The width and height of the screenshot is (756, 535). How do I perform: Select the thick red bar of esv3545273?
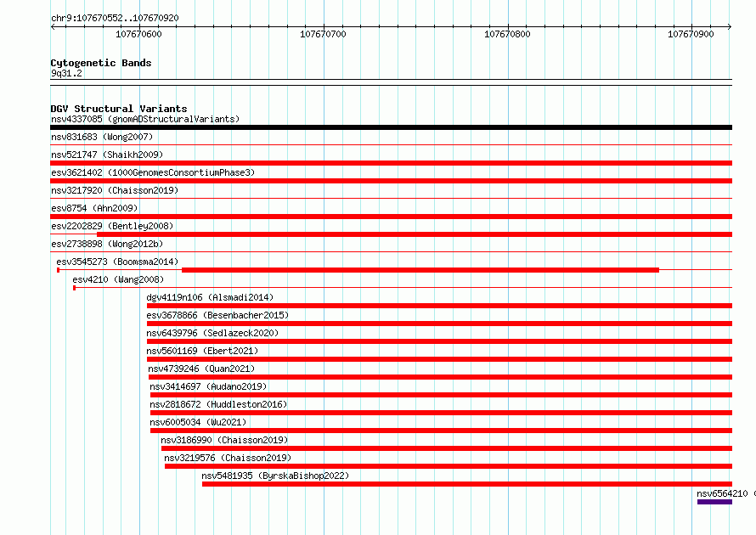[420, 270]
